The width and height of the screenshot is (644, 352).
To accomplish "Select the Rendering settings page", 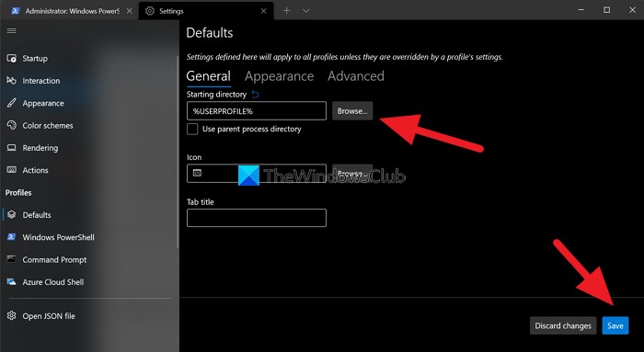I will [32, 148].
